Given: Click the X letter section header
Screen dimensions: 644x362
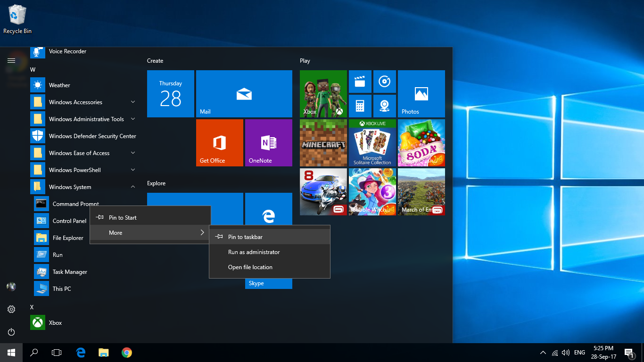Looking at the screenshot, I should [32, 307].
